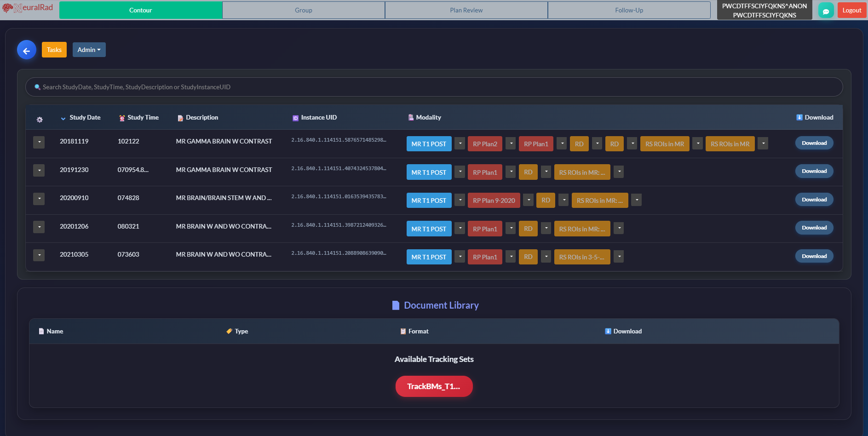Click the ID icon beside Instance UID
The width and height of the screenshot is (868, 436).
[x=295, y=118]
